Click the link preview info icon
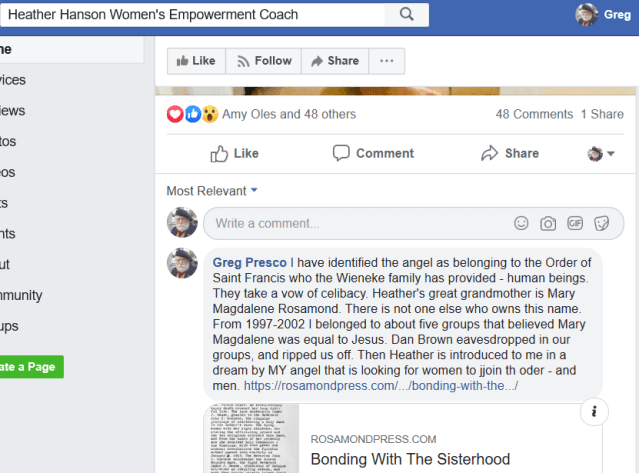Screen dimensions: 639x473 (594, 411)
